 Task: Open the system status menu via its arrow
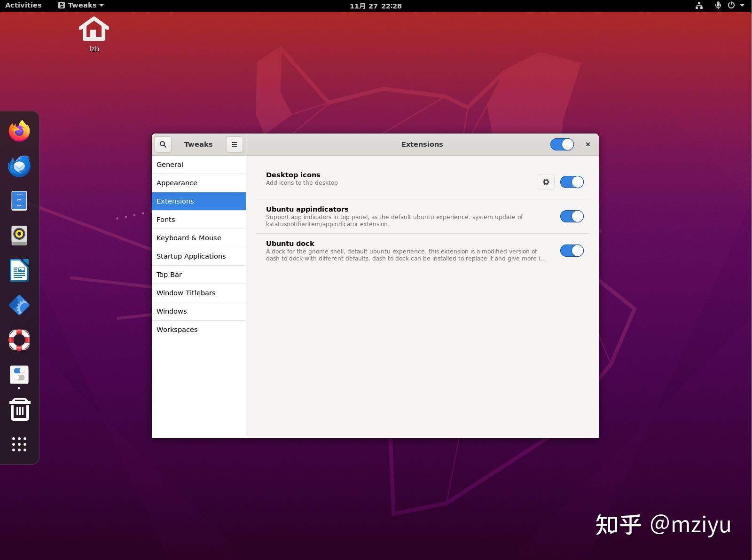tap(741, 6)
